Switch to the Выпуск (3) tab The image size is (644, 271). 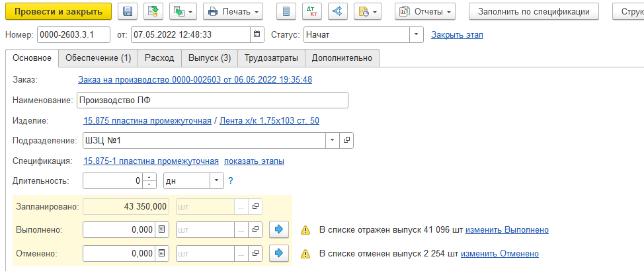(x=210, y=58)
